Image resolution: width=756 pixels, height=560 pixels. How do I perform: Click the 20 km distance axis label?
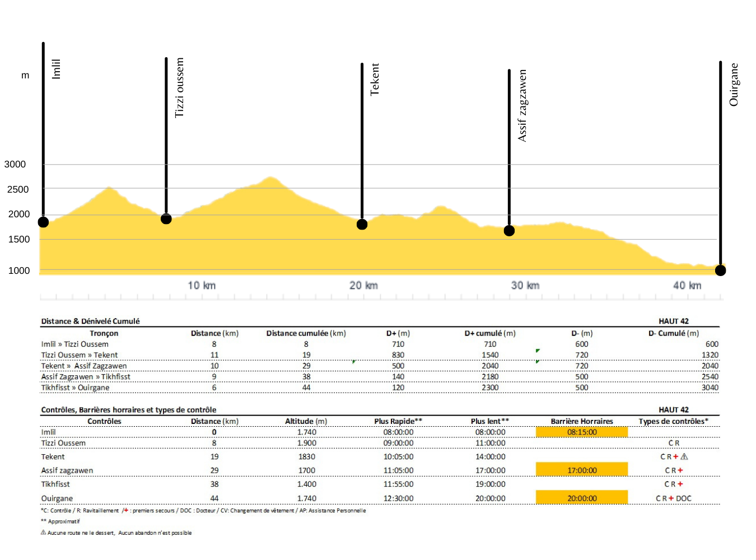(x=363, y=286)
